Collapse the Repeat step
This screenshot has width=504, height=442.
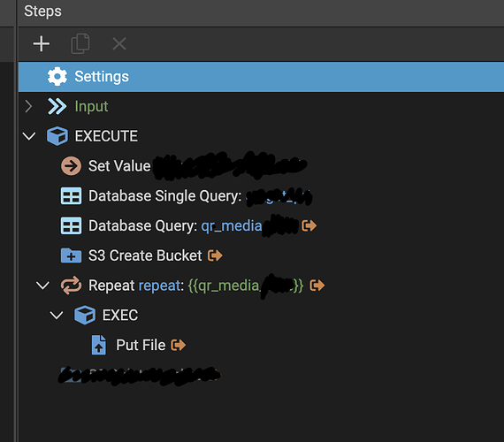pos(42,286)
